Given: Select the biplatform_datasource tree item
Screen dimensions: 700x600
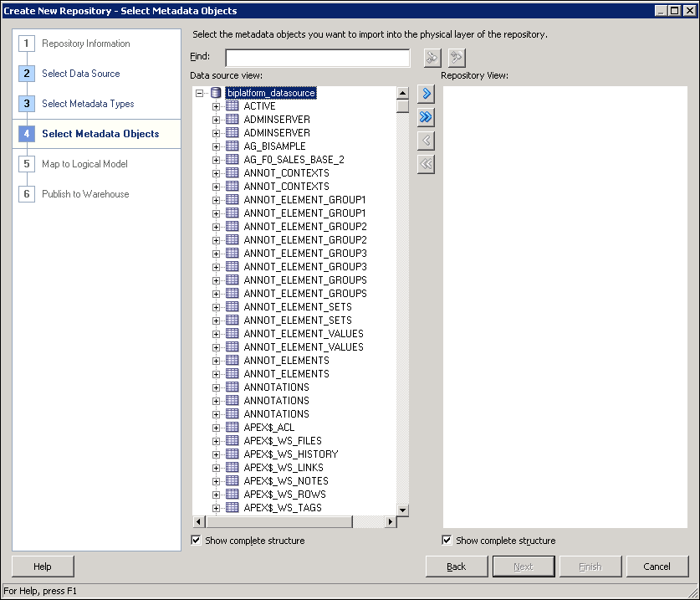Looking at the screenshot, I should pyautogui.click(x=271, y=93).
